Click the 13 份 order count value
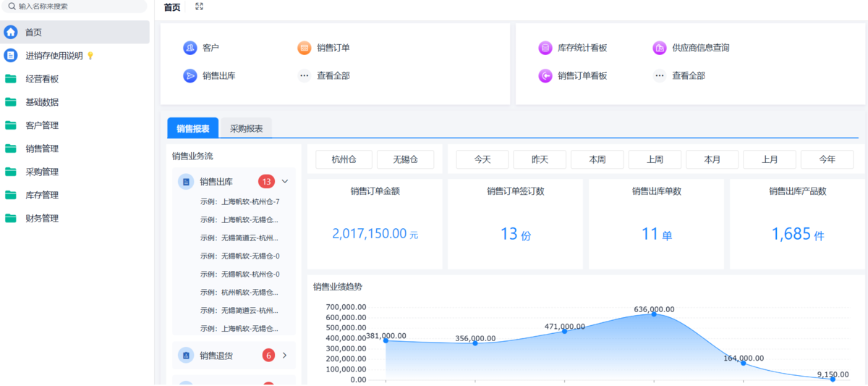Screen dimensions: 868x386 pyautogui.click(x=516, y=234)
